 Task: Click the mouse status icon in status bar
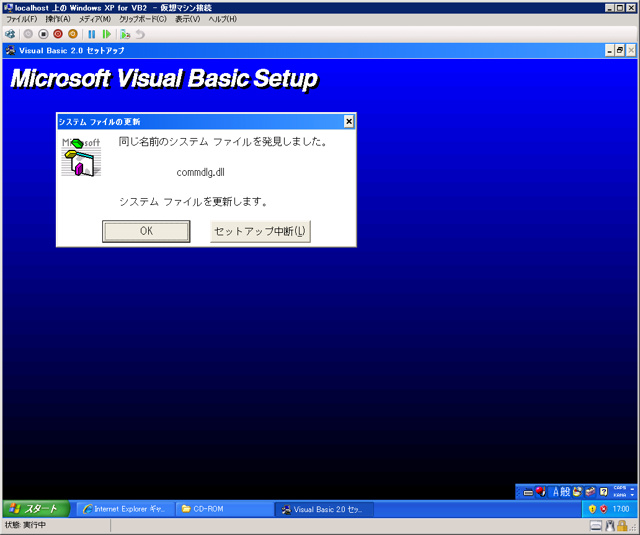click(x=610, y=526)
